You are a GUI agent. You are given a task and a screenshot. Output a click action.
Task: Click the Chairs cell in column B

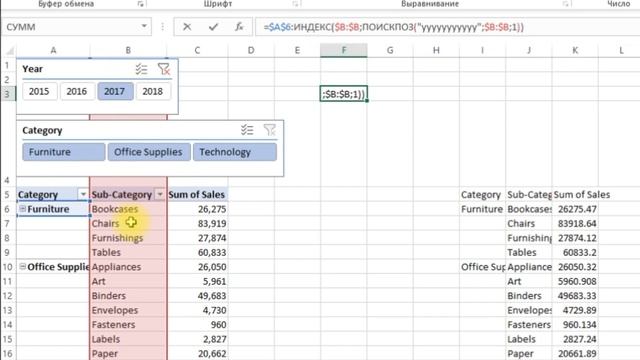click(x=128, y=223)
